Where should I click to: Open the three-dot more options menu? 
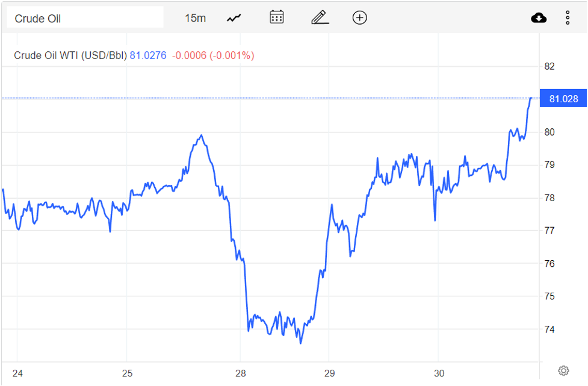tap(568, 18)
